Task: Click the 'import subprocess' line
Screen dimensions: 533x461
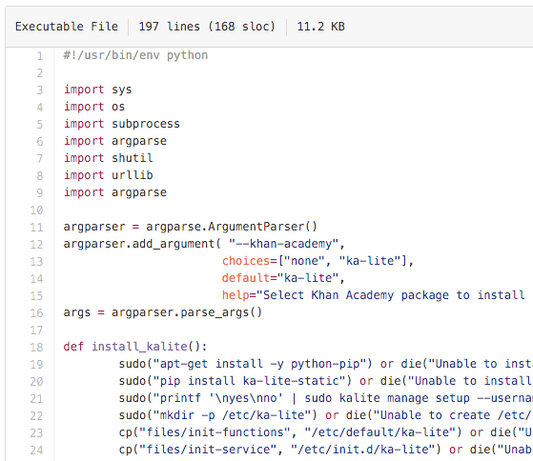Action: tap(122, 124)
